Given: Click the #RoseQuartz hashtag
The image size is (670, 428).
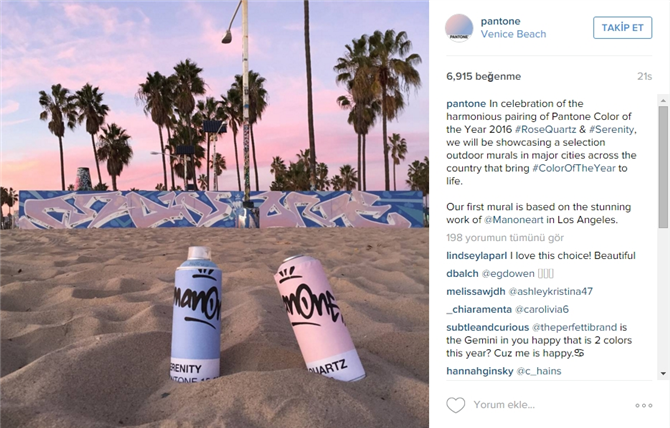Looking at the screenshot, I should pyautogui.click(x=545, y=129).
